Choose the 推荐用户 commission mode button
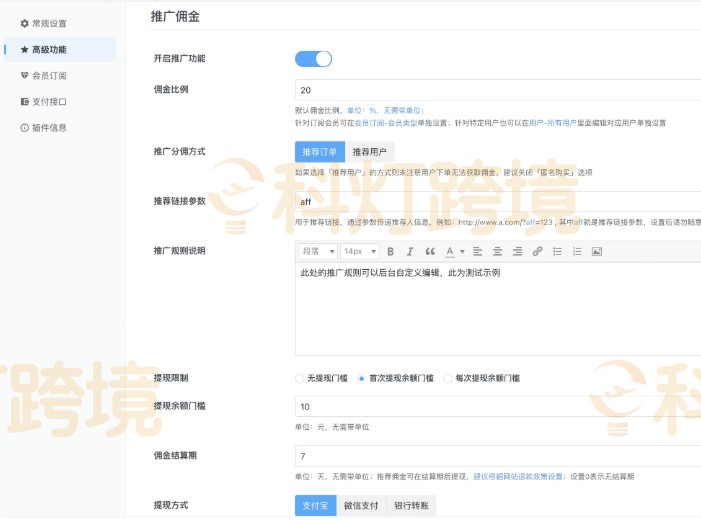The height and width of the screenshot is (520, 701). pos(370,152)
